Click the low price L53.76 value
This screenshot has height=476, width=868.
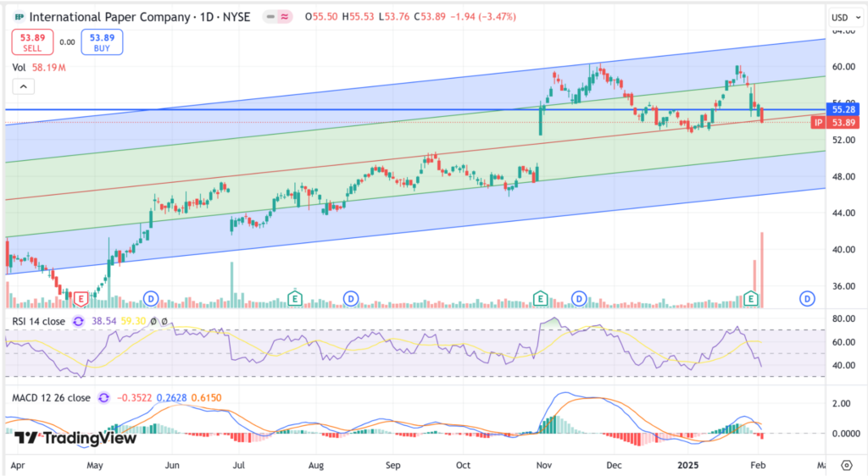394,17
